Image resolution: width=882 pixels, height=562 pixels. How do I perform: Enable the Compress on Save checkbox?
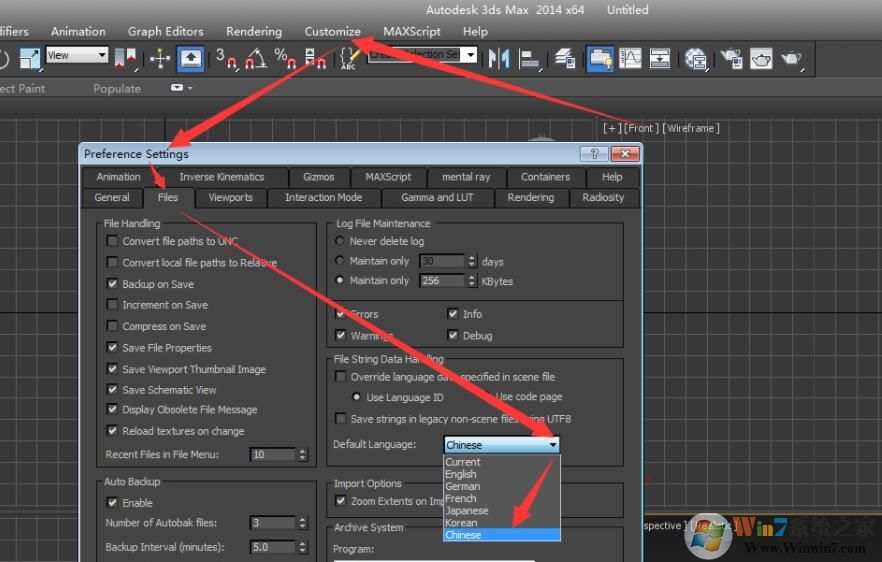[113, 326]
